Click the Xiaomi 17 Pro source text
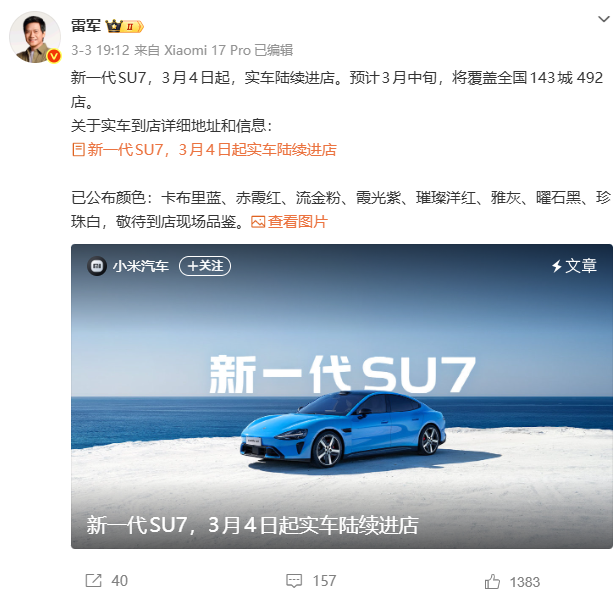 pos(207,50)
